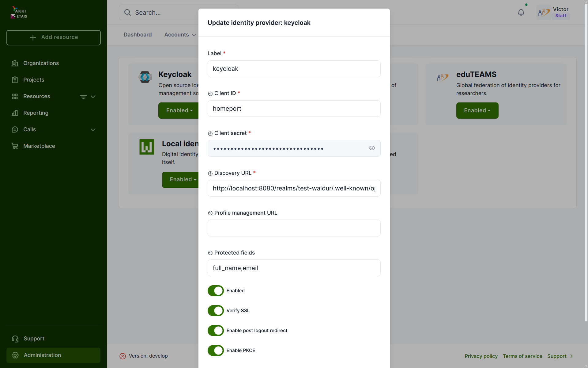Open eduTEAMS Enabled dropdown
This screenshot has height=368, width=588.
[x=477, y=110]
